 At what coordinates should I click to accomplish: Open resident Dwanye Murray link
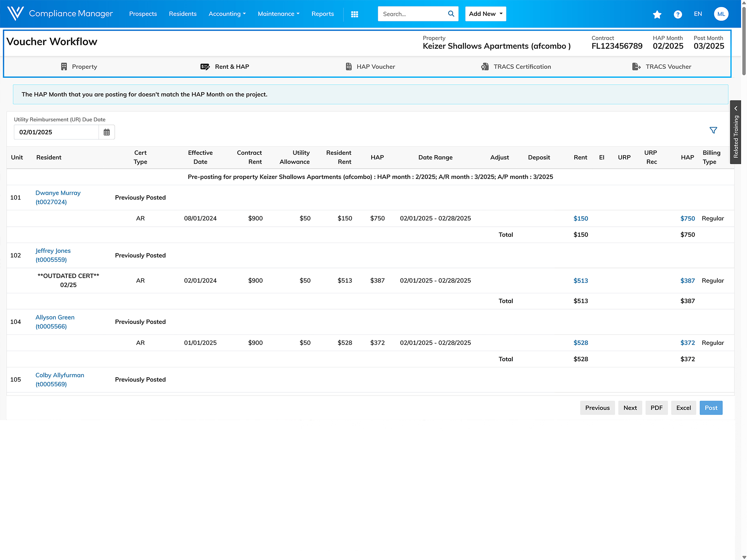pos(58,193)
